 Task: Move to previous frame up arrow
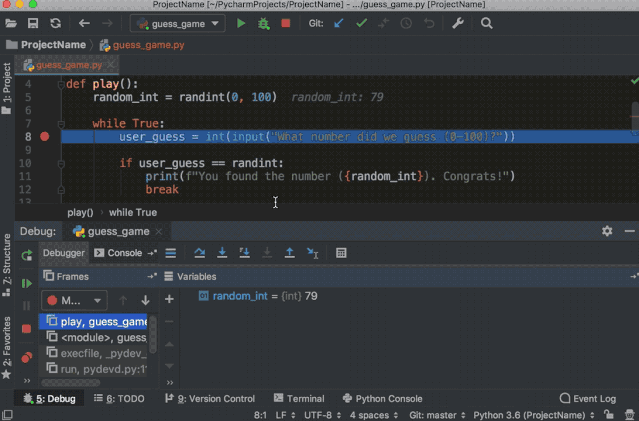pos(123,301)
